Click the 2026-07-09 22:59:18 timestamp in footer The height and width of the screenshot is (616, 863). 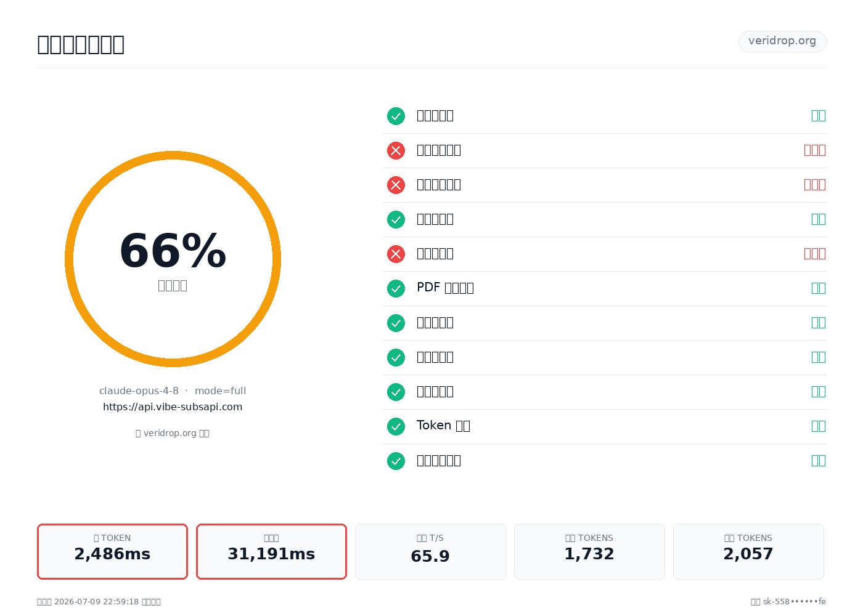pyautogui.click(x=97, y=601)
